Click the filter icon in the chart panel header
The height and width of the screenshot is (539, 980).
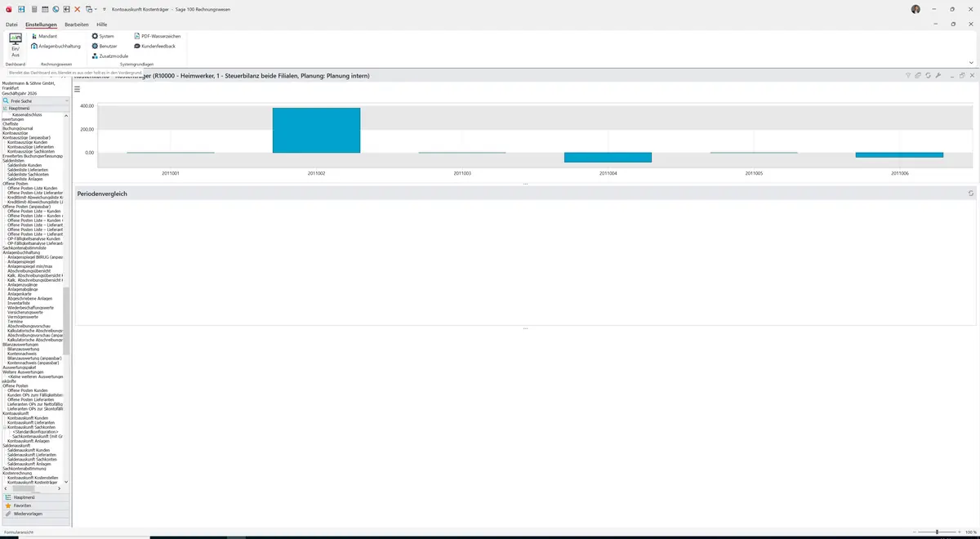[x=908, y=75]
